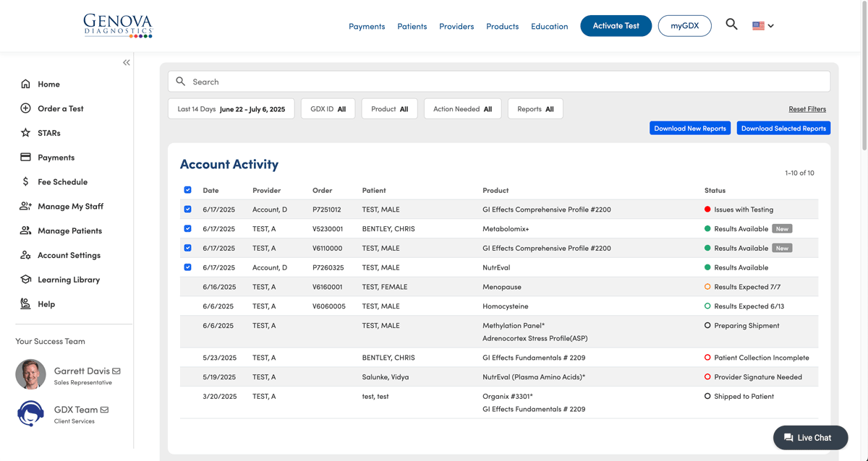Viewport: 868px width, 461px height.
Task: Click the US flag language icon
Action: [758, 25]
